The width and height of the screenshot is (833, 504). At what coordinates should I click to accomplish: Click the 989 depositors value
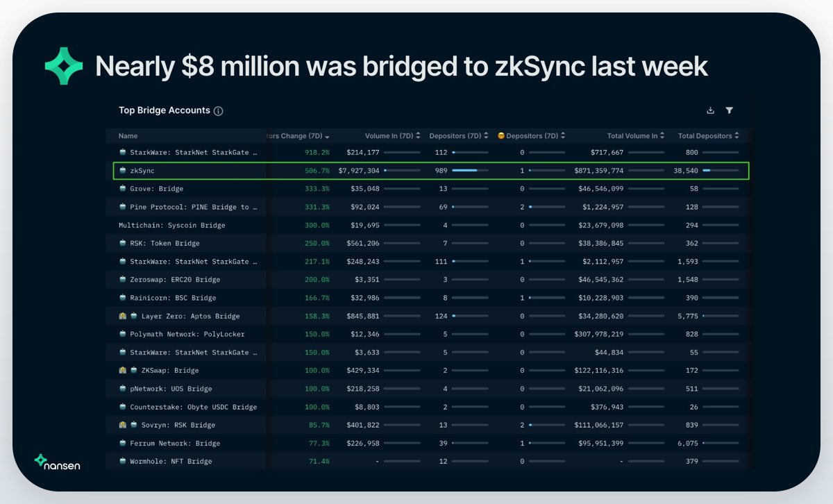tap(440, 170)
